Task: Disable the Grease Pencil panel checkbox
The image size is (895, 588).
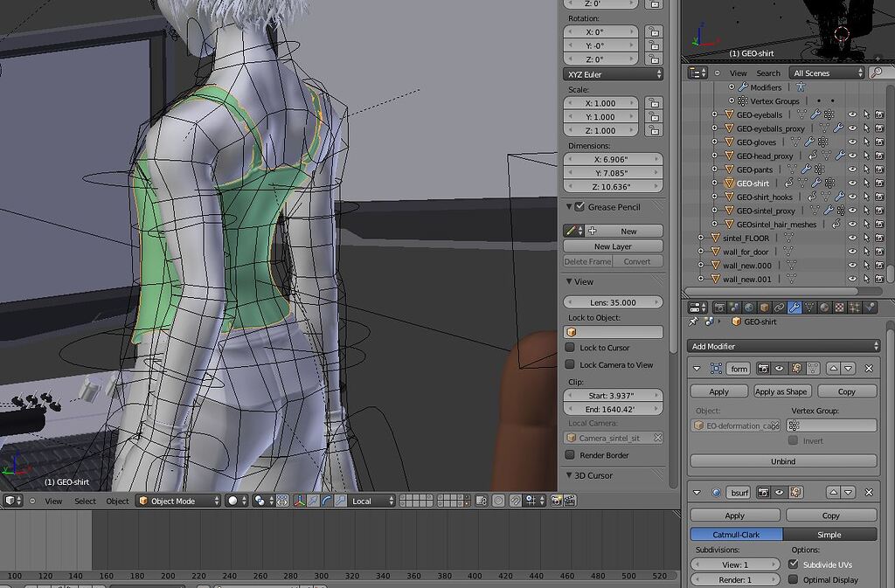Action: tap(580, 207)
